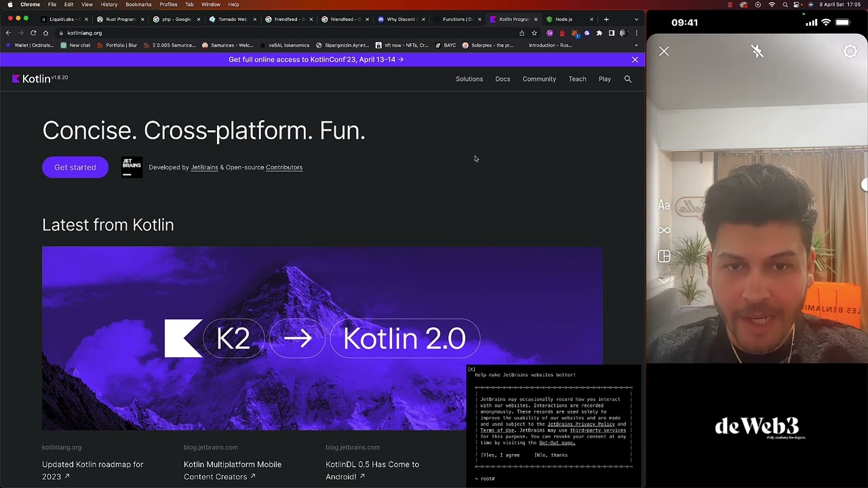This screenshot has height=488, width=868.
Task: Open Kotlin Multiplatform Mobile Content Creators article
Action: (233, 470)
